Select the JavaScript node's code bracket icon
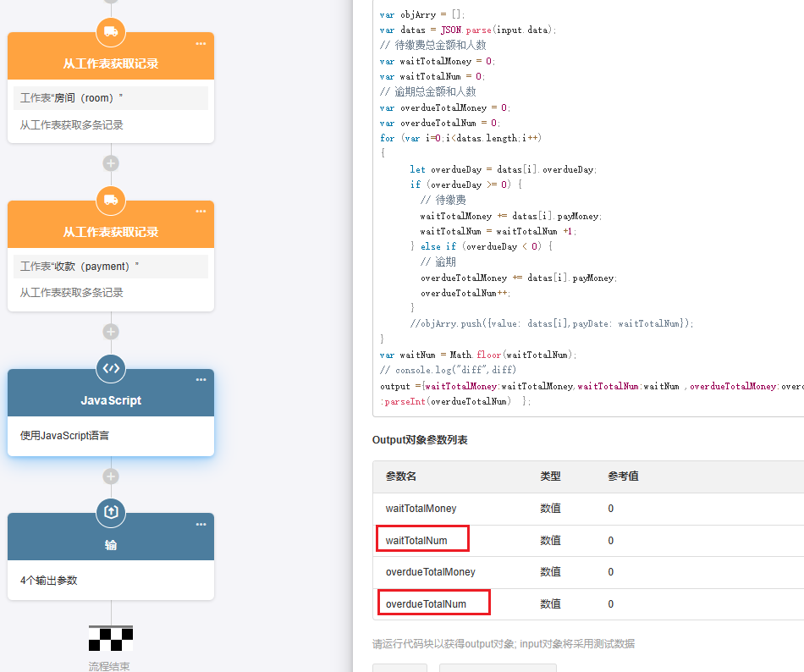The image size is (804, 672). click(x=111, y=368)
